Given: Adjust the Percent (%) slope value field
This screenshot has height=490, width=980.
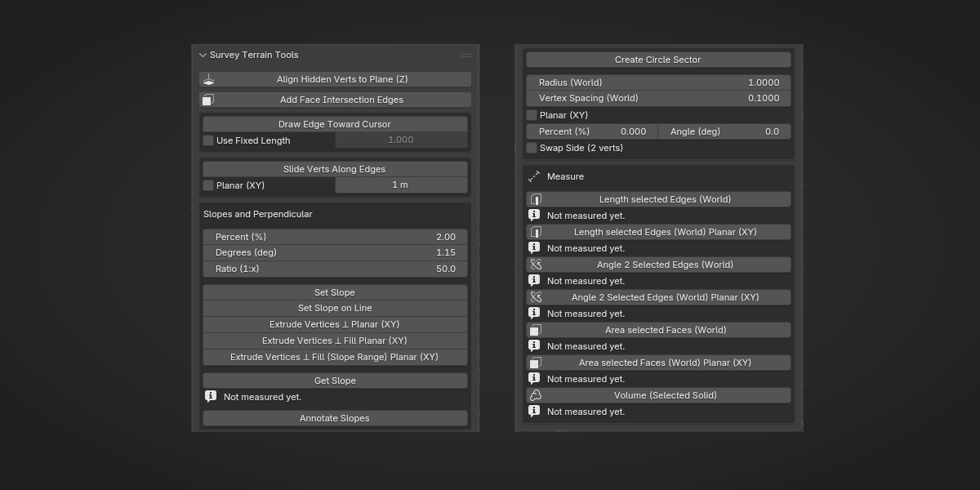Looking at the screenshot, I should click(335, 237).
